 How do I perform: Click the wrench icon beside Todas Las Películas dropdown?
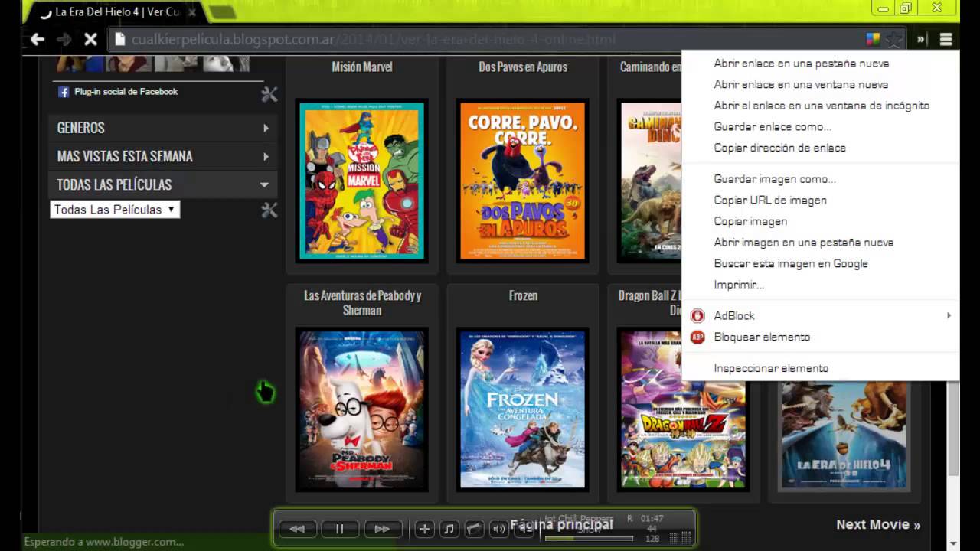pos(269,210)
